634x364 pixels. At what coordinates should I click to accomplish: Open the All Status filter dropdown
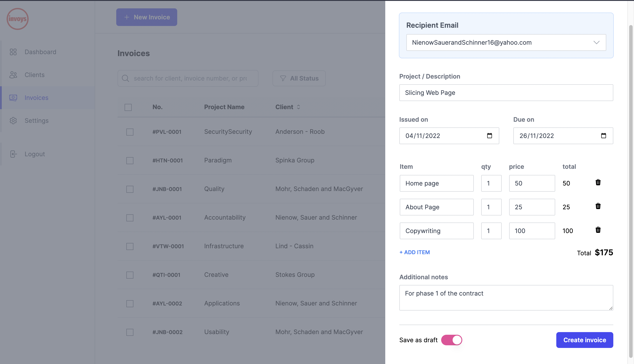[x=299, y=79]
